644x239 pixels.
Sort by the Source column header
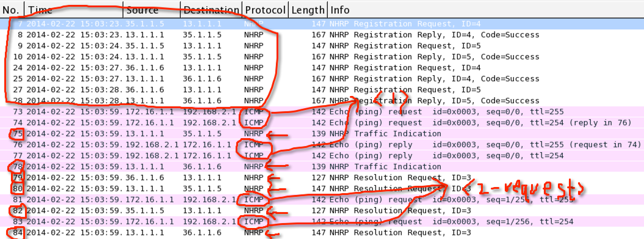(152, 10)
